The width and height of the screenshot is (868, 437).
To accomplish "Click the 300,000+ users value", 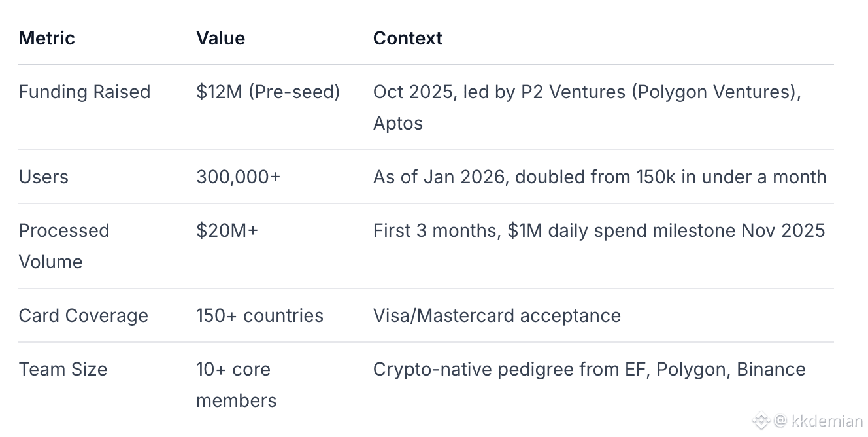I will (x=238, y=177).
